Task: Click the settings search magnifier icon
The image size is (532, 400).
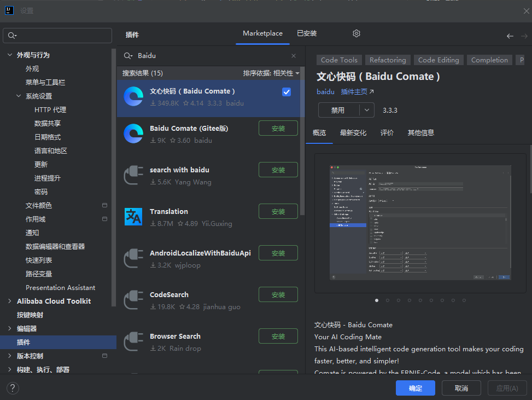Action: pyautogui.click(x=12, y=36)
